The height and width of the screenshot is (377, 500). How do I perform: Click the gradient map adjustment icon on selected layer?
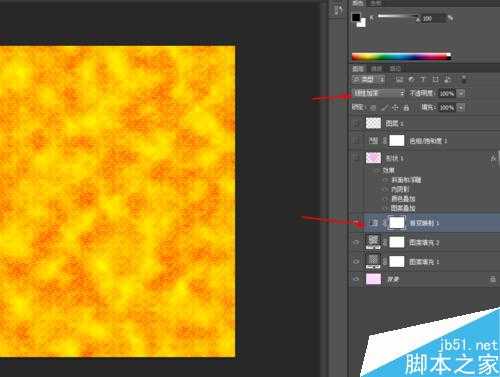click(374, 223)
